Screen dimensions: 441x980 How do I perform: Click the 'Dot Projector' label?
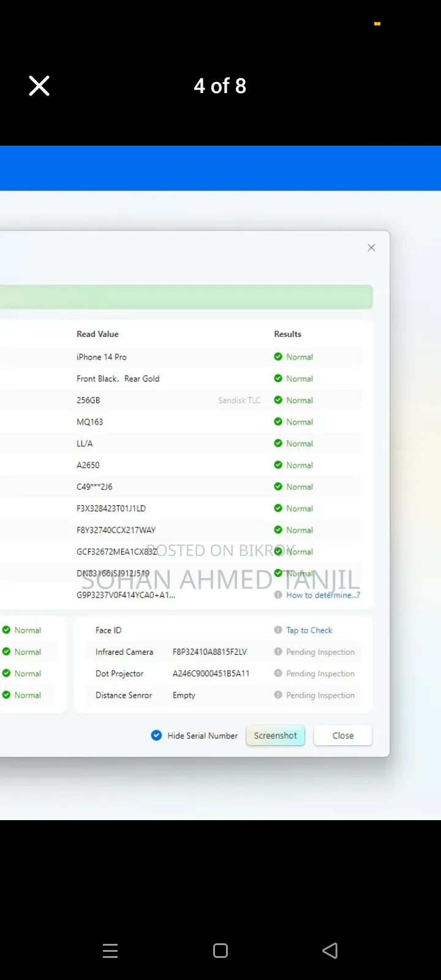[119, 673]
